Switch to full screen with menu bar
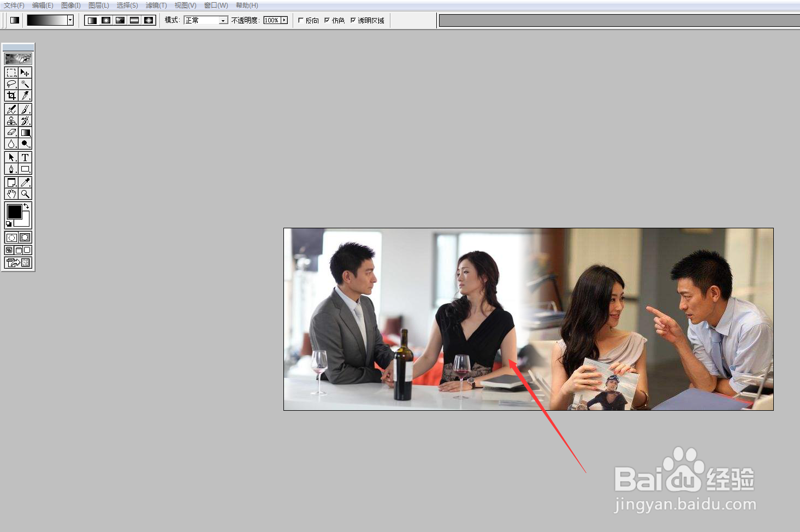Image resolution: width=800 pixels, height=532 pixels. point(18,250)
